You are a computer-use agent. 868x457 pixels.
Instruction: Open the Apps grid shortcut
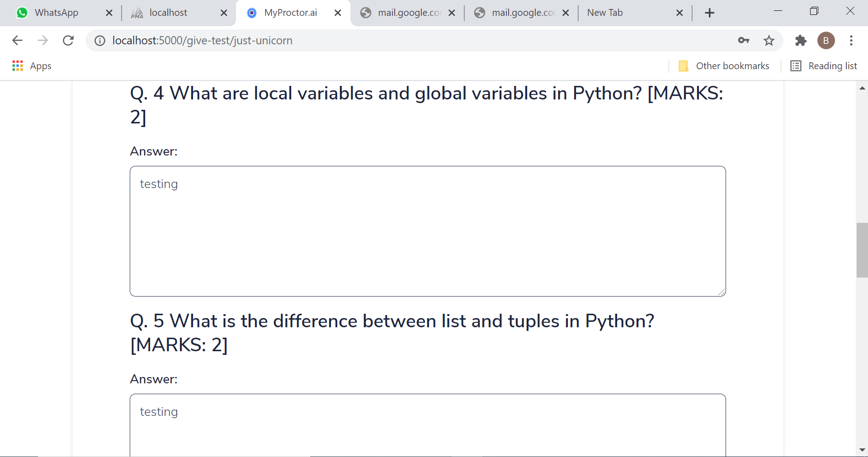(32, 66)
